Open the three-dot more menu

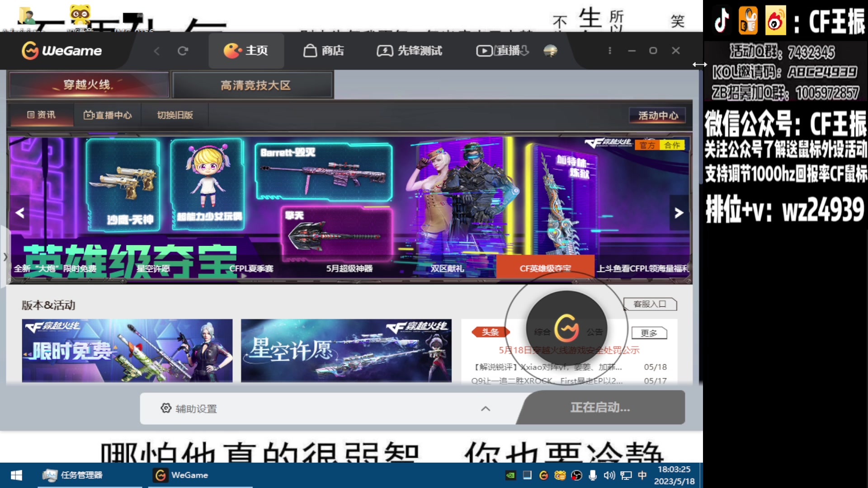610,51
